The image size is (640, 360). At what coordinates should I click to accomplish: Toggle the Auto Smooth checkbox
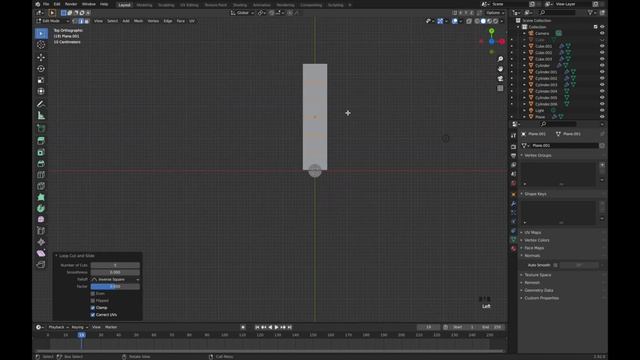point(556,265)
